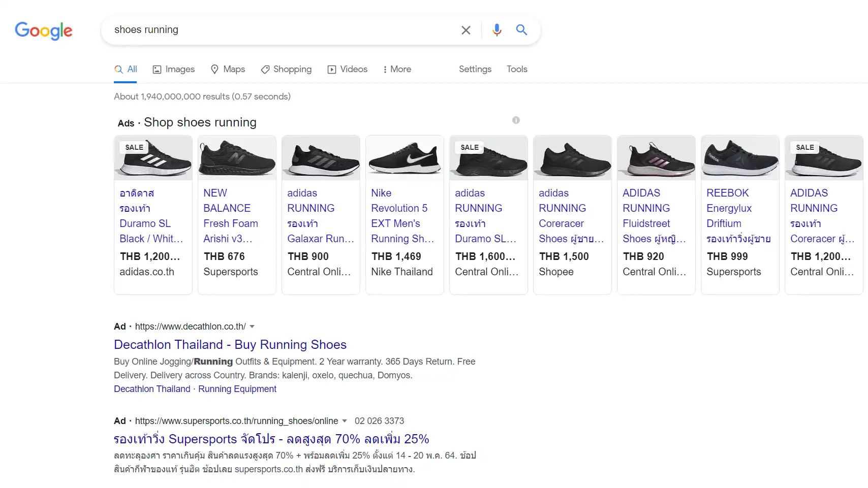Viewport: 868px width, 488px height.
Task: Click the Google logo
Action: pyautogui.click(x=44, y=31)
